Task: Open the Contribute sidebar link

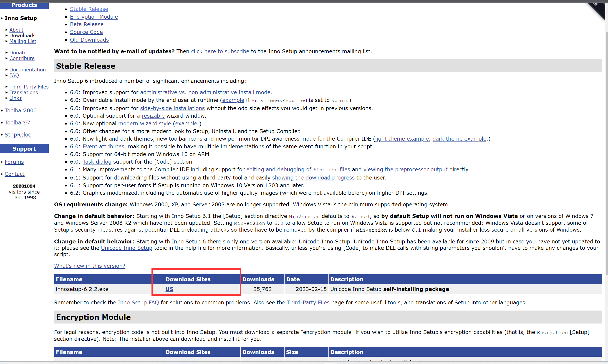Action: click(x=22, y=58)
